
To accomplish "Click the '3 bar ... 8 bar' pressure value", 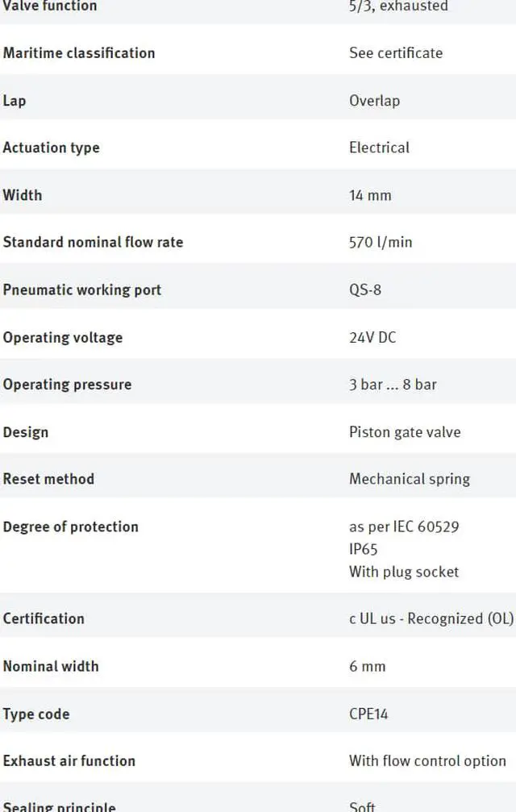I will tap(393, 385).
